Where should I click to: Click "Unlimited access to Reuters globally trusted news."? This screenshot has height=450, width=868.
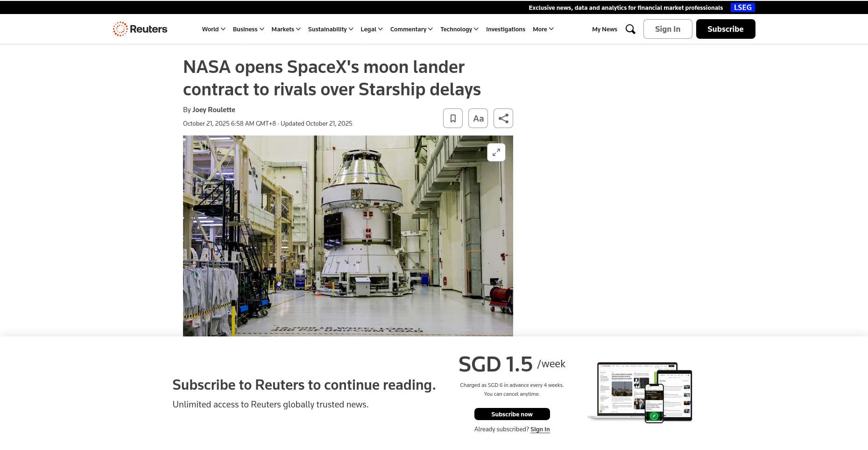point(270,404)
